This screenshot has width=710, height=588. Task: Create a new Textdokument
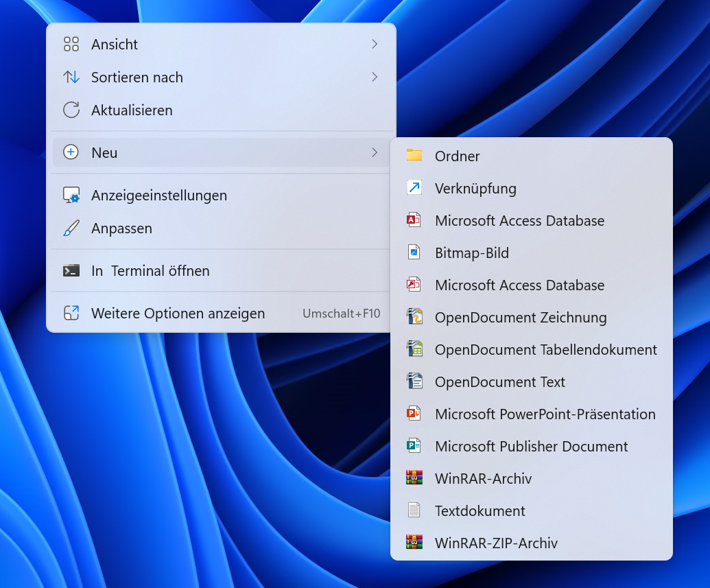[x=532, y=510]
